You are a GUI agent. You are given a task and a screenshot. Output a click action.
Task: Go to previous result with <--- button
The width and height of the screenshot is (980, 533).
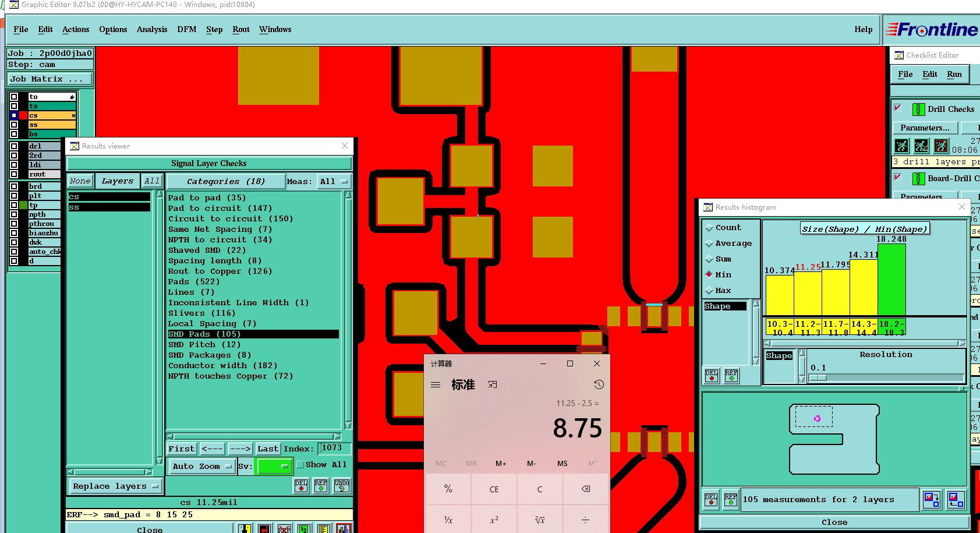coord(212,449)
